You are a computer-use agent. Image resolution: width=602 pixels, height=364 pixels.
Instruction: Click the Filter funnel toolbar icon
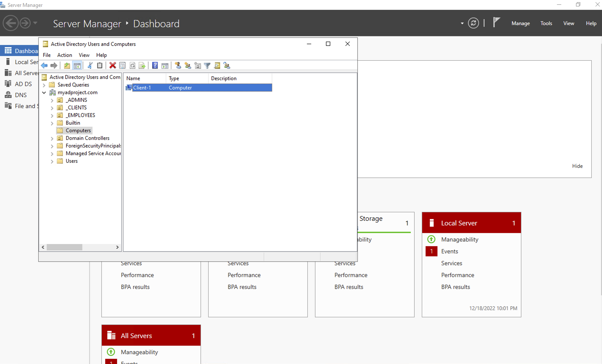coord(207,65)
